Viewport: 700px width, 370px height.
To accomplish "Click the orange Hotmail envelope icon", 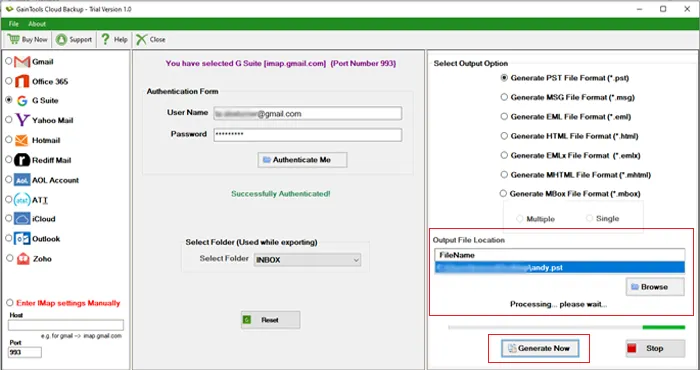I will tap(21, 140).
